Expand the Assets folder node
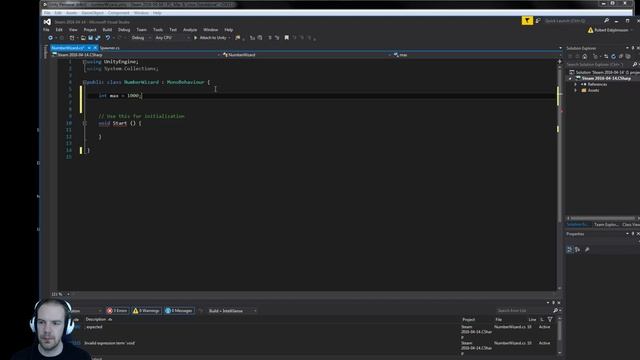 576,91
